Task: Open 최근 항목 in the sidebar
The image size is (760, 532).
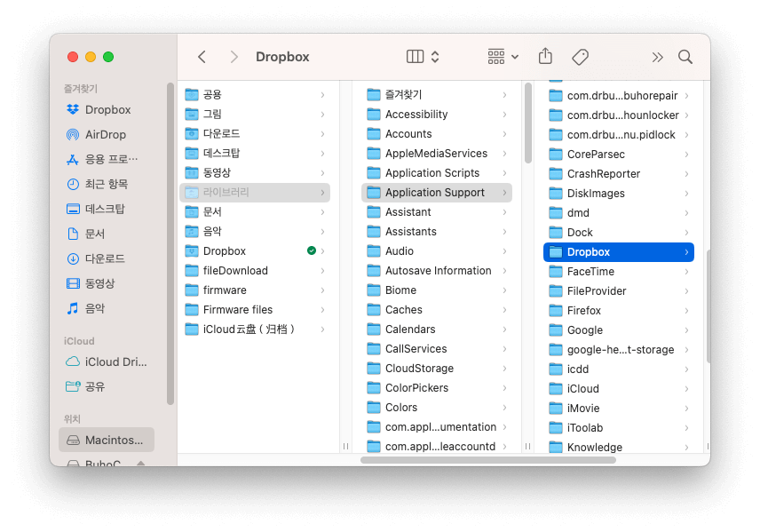Action: point(107,184)
